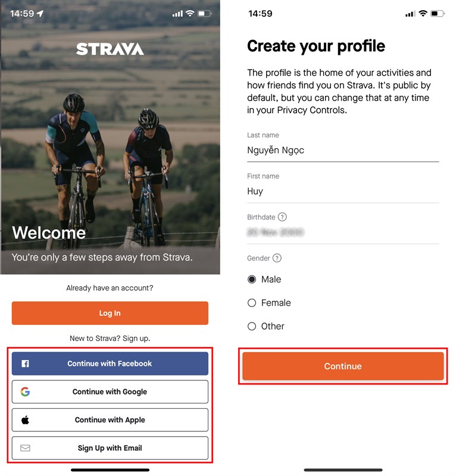Choose Continue with Google

110,392
